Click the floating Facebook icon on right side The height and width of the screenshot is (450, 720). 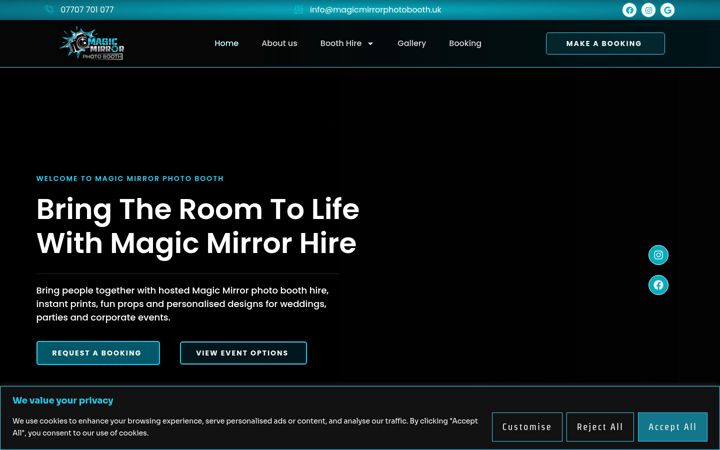coord(658,285)
